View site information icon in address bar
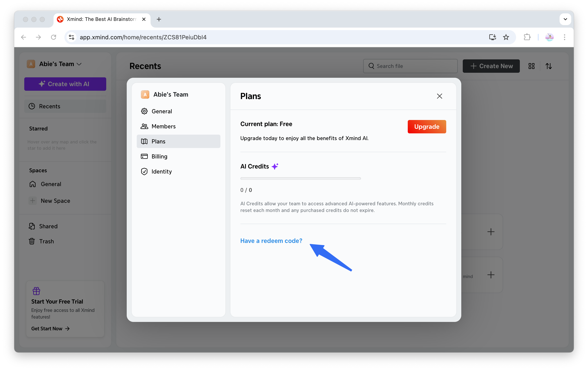This screenshot has width=588, height=370. click(x=72, y=37)
